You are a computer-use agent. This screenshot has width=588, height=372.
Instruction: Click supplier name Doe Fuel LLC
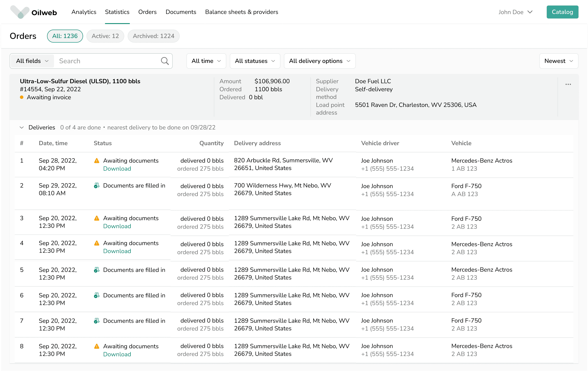tap(373, 81)
